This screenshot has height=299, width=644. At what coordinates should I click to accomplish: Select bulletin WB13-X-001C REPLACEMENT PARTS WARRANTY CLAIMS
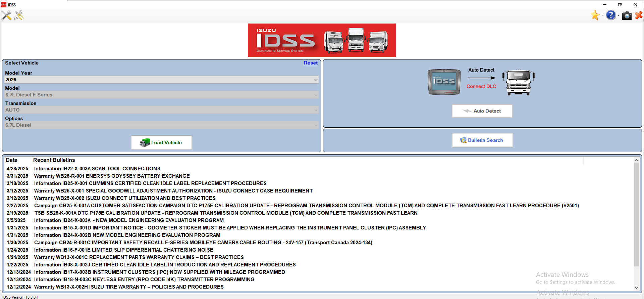click(139, 257)
